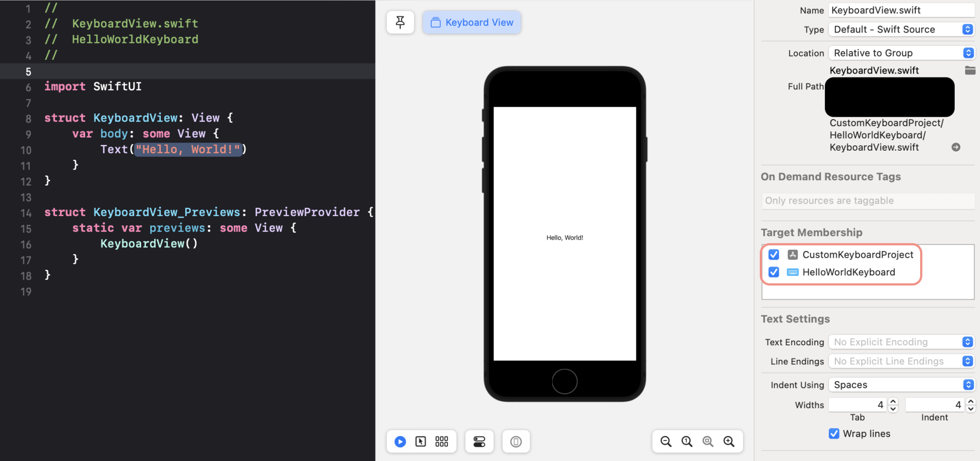Zoom out the canvas preview
The image size is (980, 461).
pos(666,441)
